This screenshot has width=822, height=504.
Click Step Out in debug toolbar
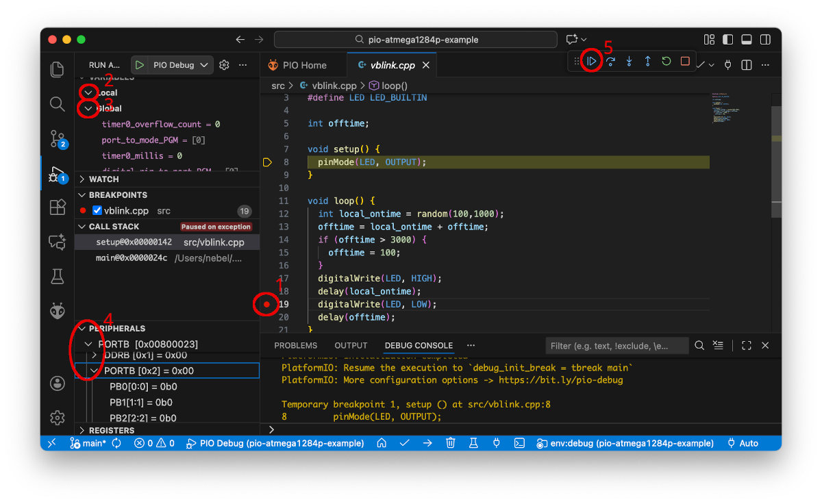pos(648,62)
